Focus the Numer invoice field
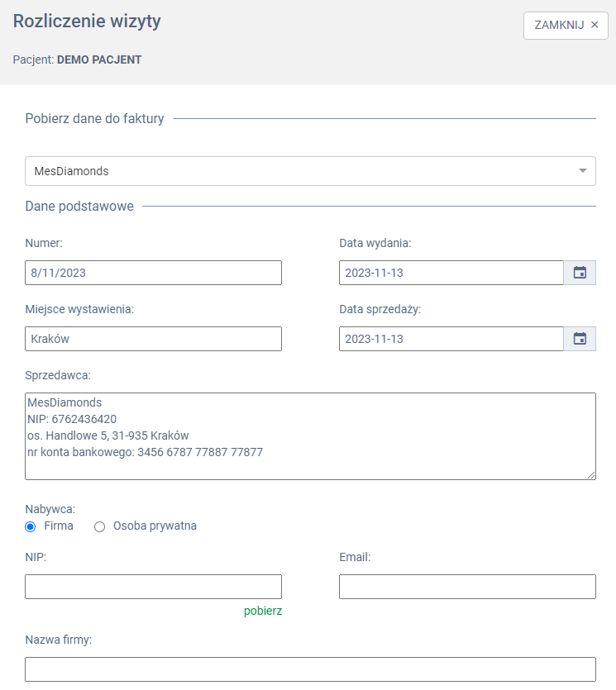Screen dimensions: 616x690 [153, 273]
